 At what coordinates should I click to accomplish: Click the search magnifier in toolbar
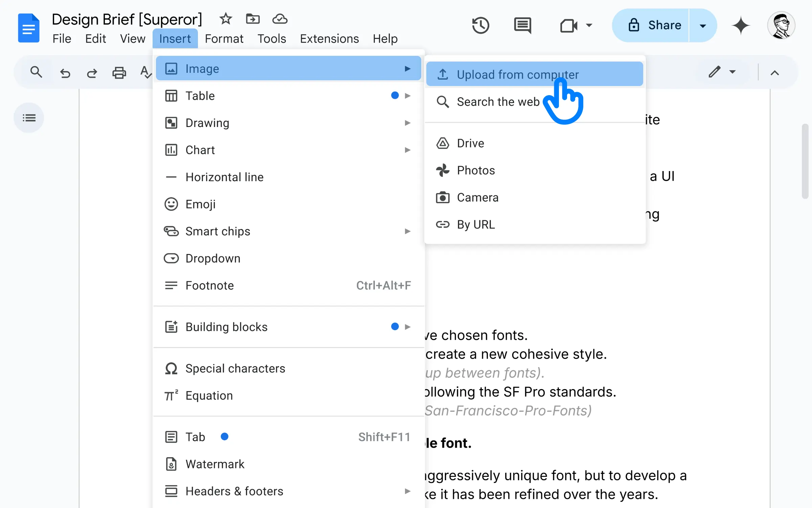(36, 72)
